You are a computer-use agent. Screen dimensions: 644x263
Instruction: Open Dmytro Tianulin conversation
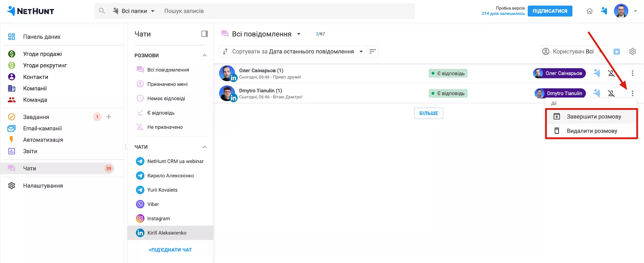pos(429,93)
